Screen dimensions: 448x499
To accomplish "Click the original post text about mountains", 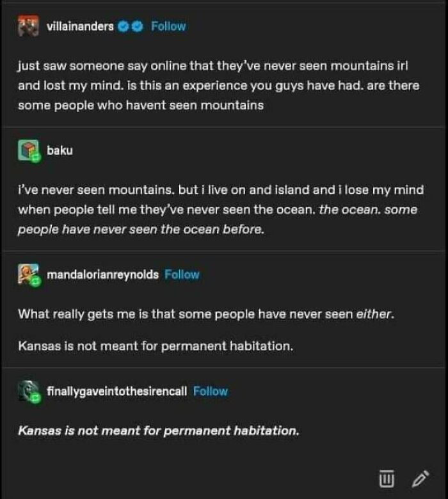I will click(x=218, y=84).
